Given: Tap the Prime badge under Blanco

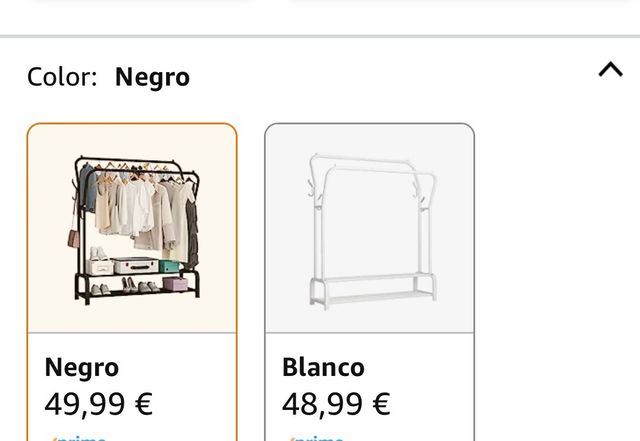Looking at the screenshot, I should coord(318,437).
